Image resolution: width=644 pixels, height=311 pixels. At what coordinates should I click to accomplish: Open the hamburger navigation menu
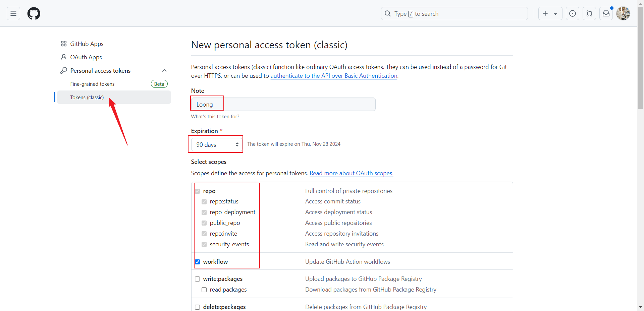[x=13, y=13]
